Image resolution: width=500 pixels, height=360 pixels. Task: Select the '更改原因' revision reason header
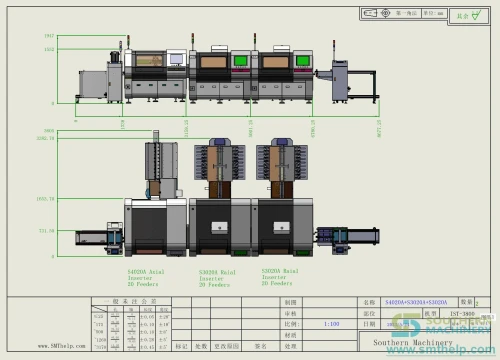(x=226, y=346)
